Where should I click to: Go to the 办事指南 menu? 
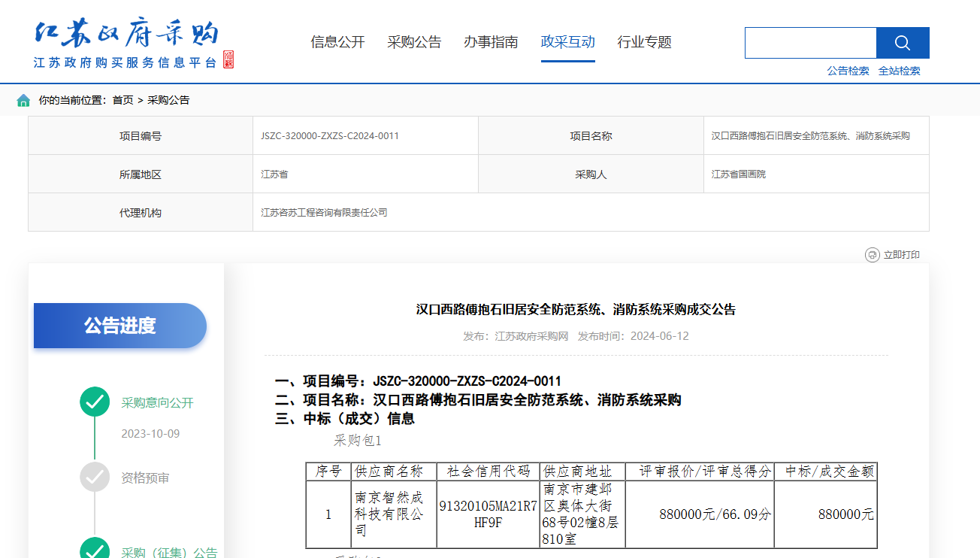(x=491, y=42)
